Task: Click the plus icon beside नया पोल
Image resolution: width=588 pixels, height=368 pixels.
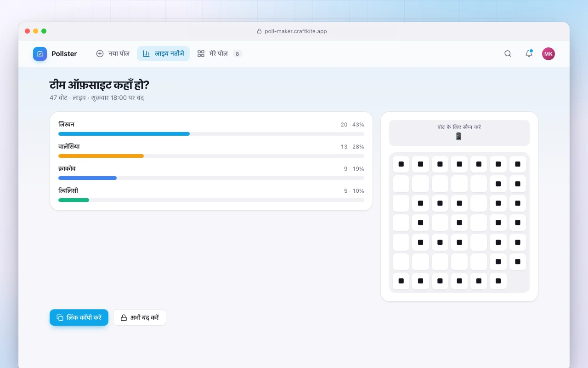Action: [x=100, y=54]
